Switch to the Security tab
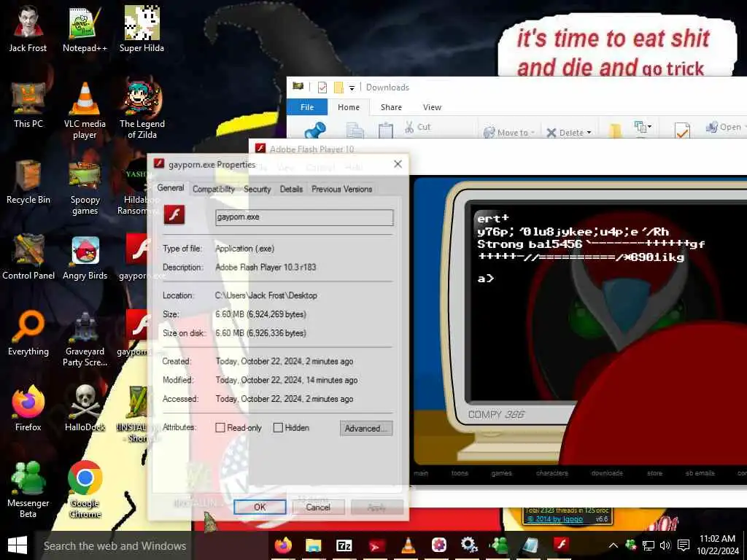 pyautogui.click(x=258, y=189)
